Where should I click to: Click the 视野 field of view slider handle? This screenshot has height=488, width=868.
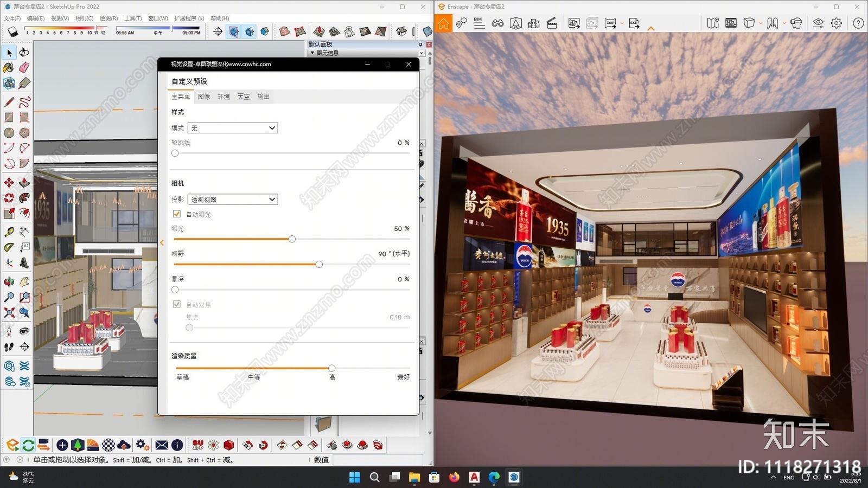(x=319, y=265)
